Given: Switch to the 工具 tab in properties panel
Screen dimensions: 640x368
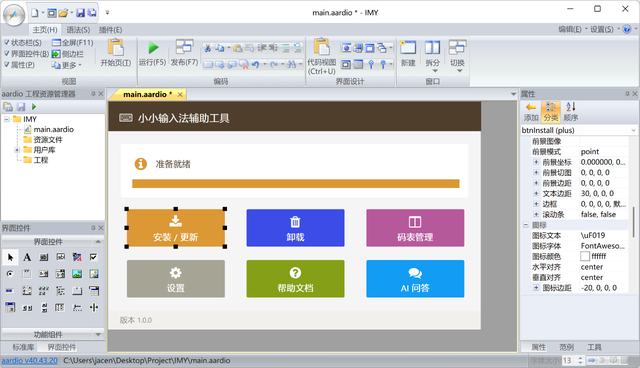Looking at the screenshot, I should coord(594,347).
